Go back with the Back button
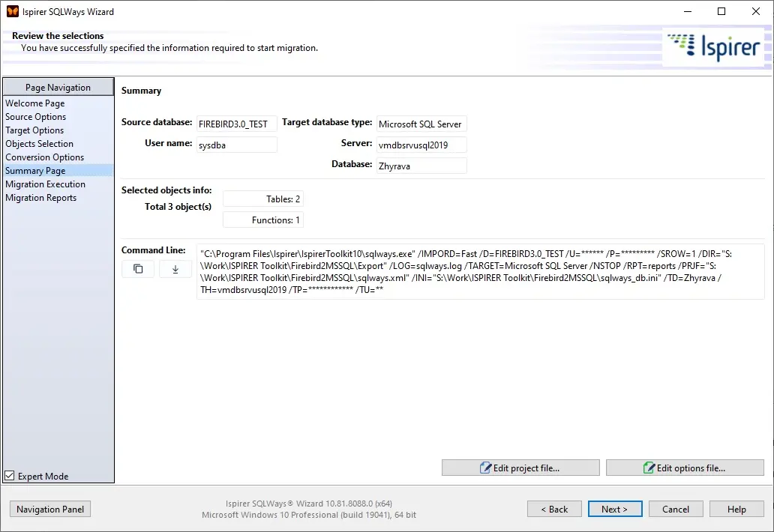 pos(554,510)
